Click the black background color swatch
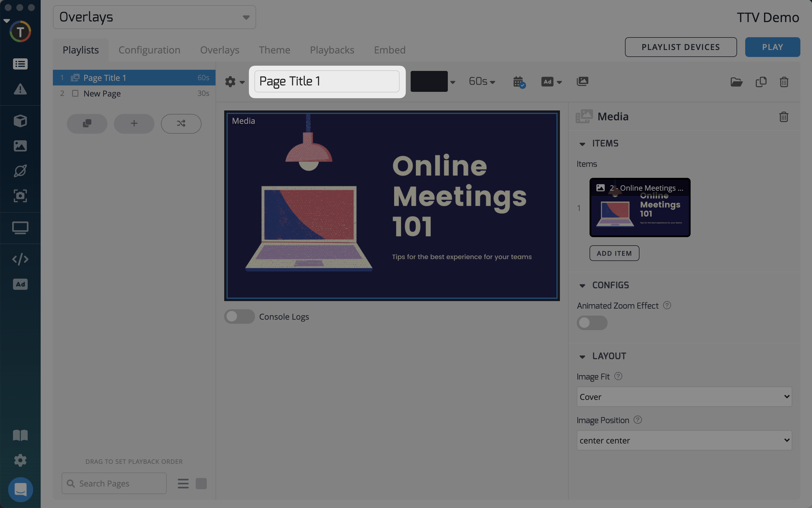 [429, 82]
